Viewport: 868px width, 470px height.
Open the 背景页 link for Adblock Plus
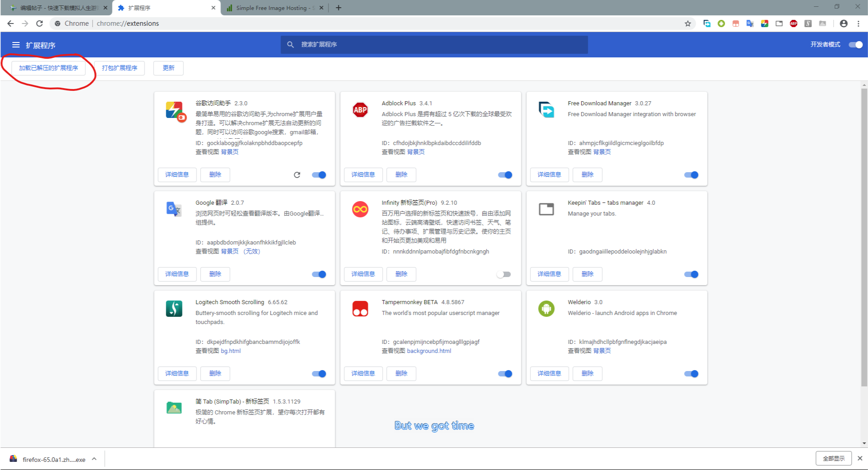pyautogui.click(x=416, y=152)
